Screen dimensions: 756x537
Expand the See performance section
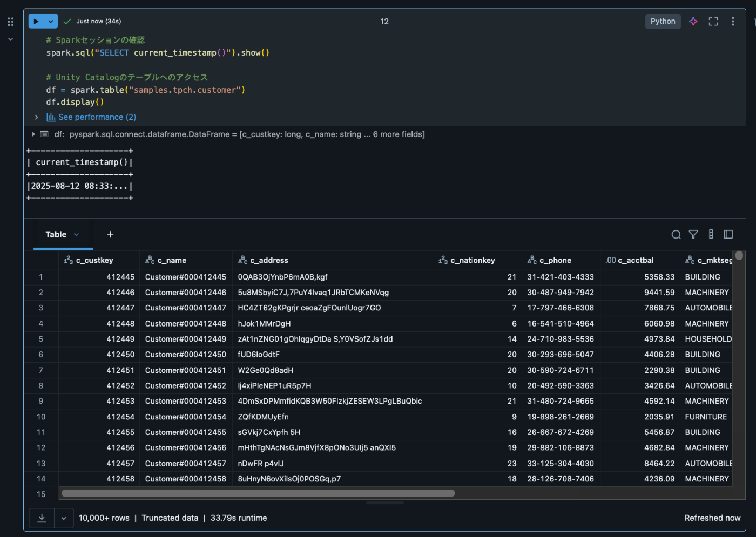point(36,117)
